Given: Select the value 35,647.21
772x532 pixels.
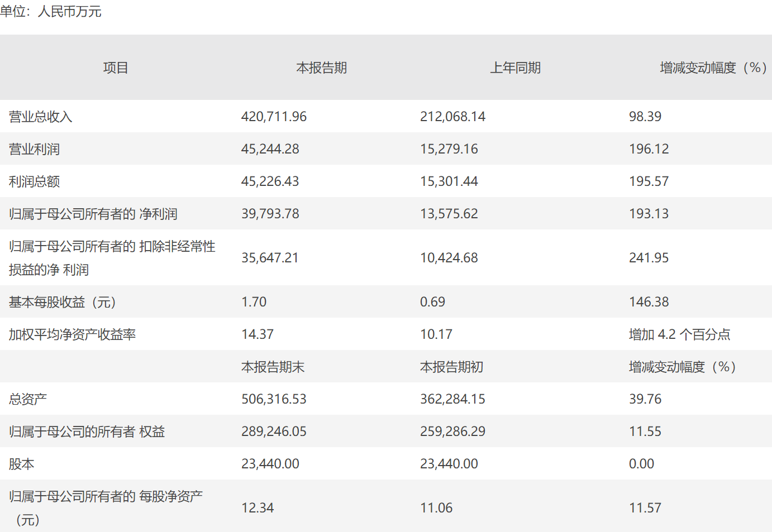Looking at the screenshot, I should click(x=270, y=258).
